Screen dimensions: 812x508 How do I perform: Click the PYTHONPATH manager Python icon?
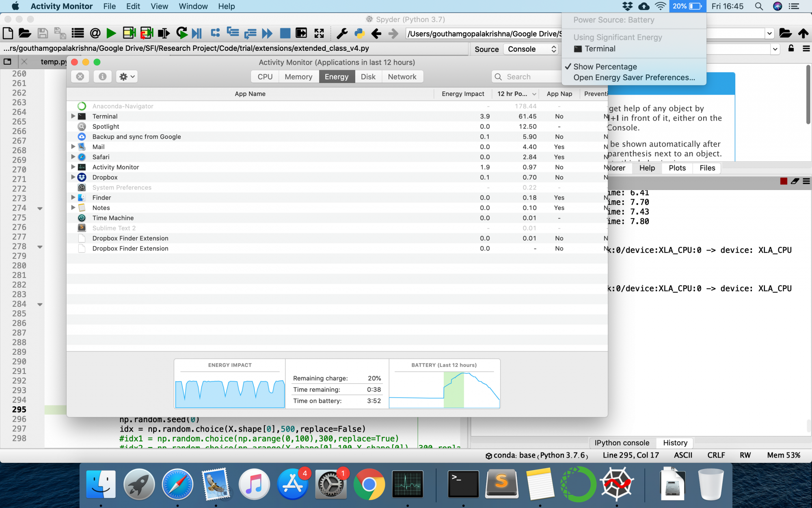point(359,33)
